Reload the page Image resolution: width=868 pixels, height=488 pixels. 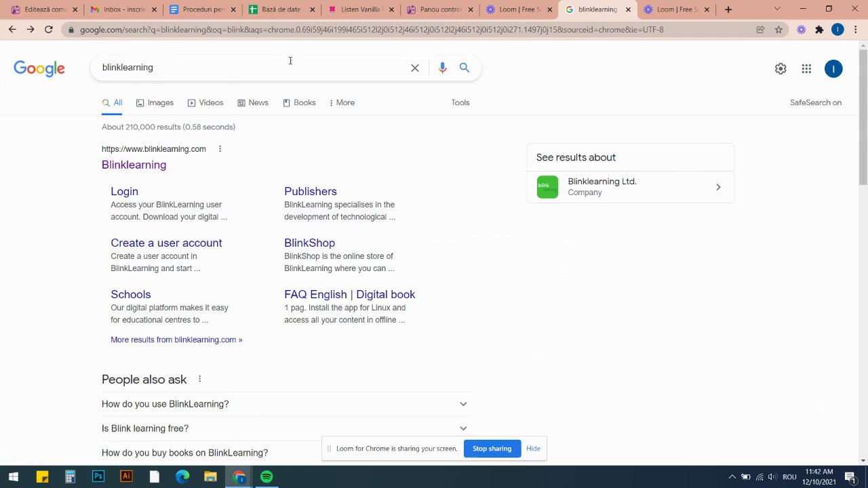pos(49,30)
